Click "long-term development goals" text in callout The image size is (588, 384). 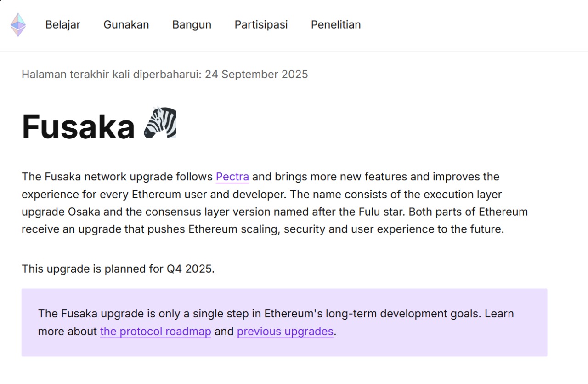[x=403, y=314]
